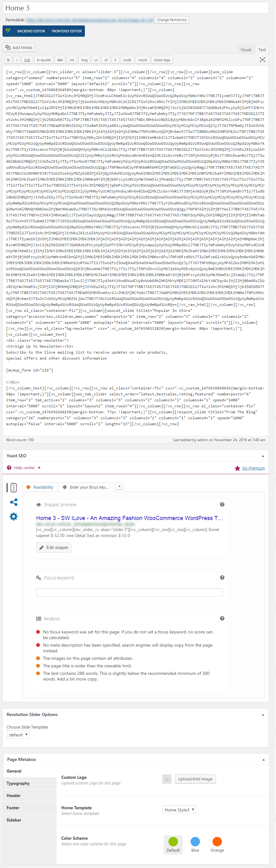The image size is (276, 868).
Task: Insert inserted text tag with ins button
Action: tap(72, 60)
